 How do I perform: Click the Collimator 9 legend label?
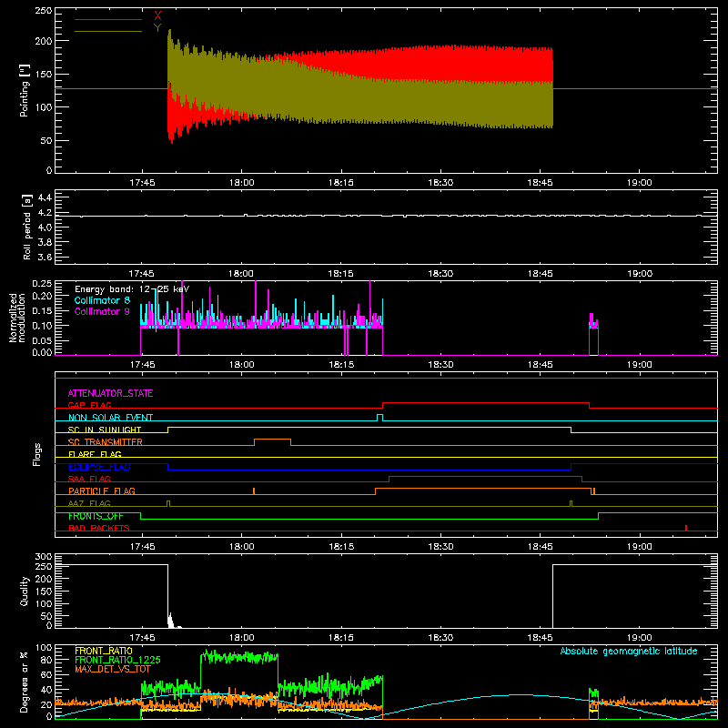point(102,311)
